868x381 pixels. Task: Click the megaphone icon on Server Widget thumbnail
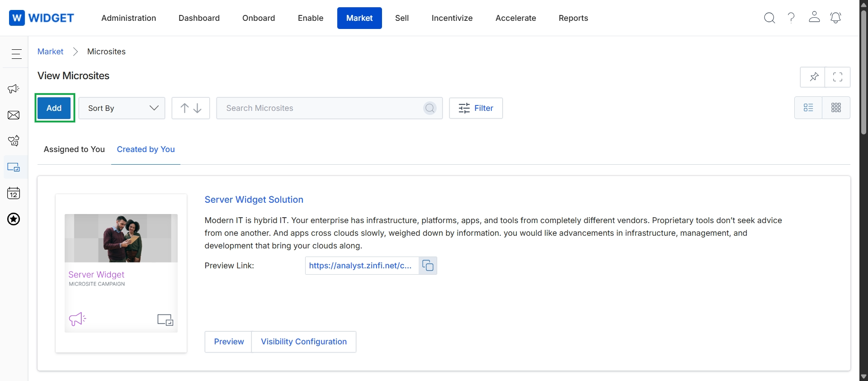tap(77, 319)
